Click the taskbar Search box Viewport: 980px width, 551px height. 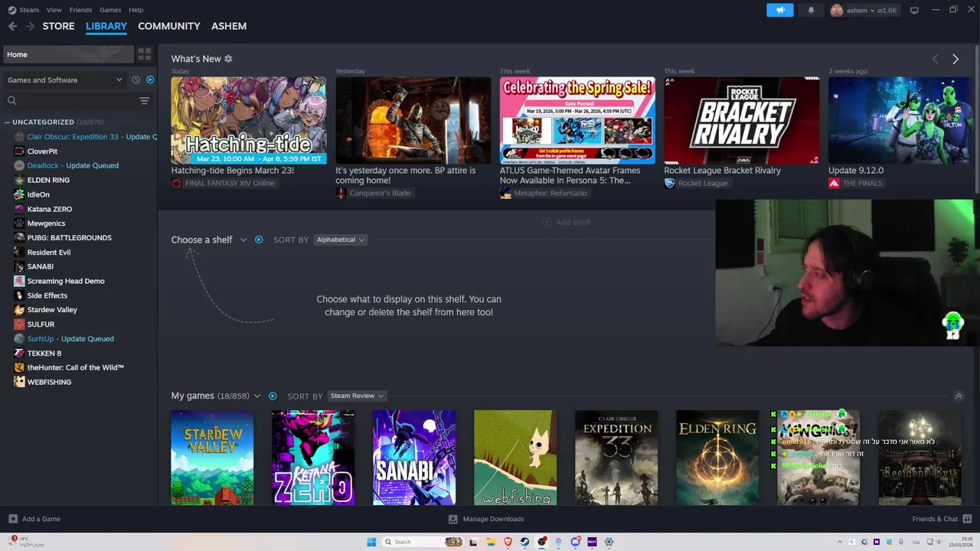(x=424, y=542)
